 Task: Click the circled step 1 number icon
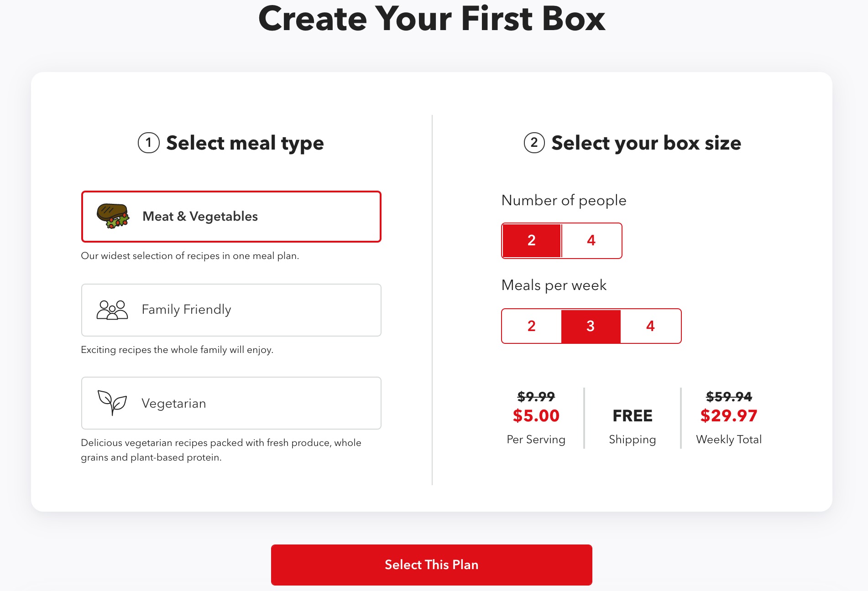click(x=149, y=143)
